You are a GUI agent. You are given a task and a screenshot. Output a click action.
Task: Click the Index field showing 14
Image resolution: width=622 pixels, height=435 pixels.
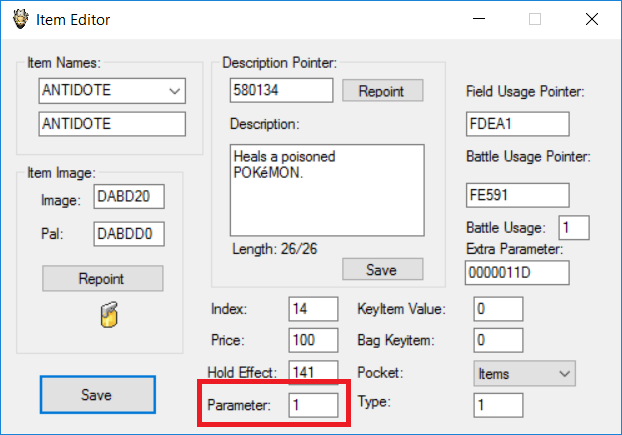point(313,309)
